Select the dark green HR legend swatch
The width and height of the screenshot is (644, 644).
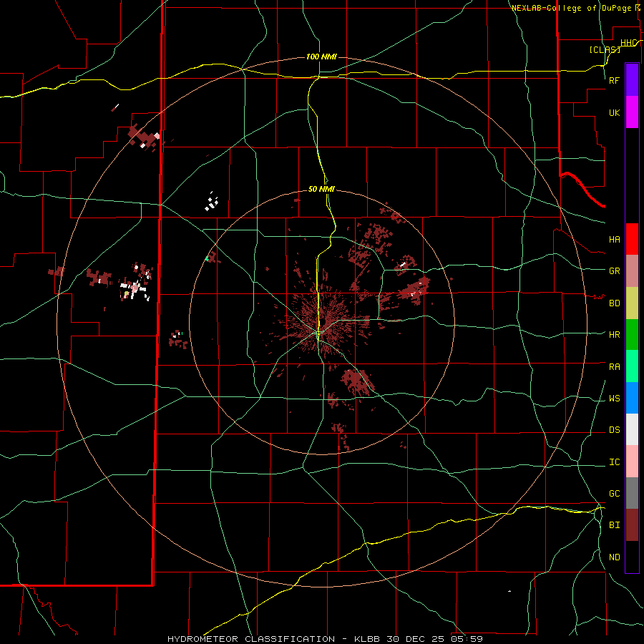[x=632, y=335]
